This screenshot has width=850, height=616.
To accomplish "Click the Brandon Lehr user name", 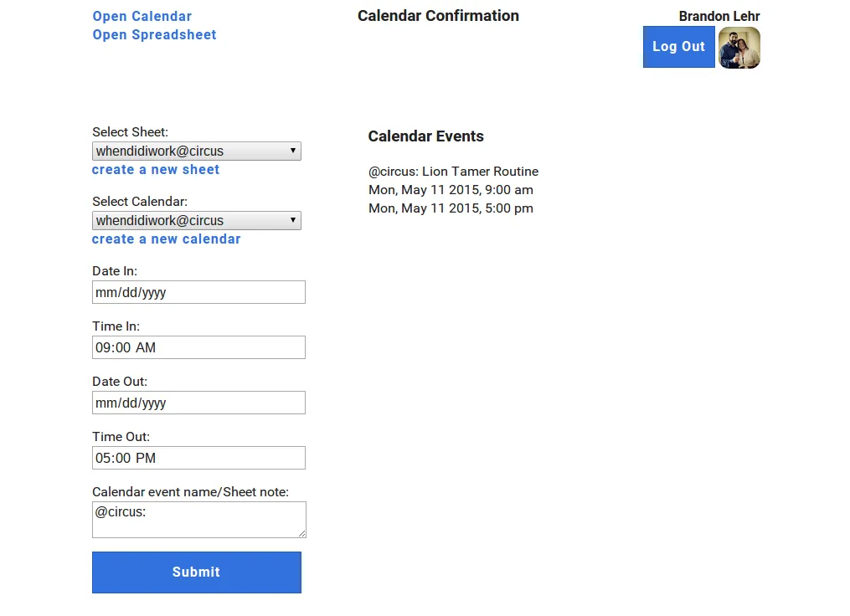I will point(719,17).
